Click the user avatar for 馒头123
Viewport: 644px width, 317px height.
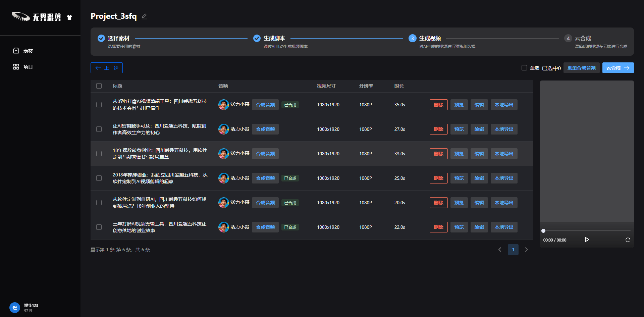(x=15, y=308)
